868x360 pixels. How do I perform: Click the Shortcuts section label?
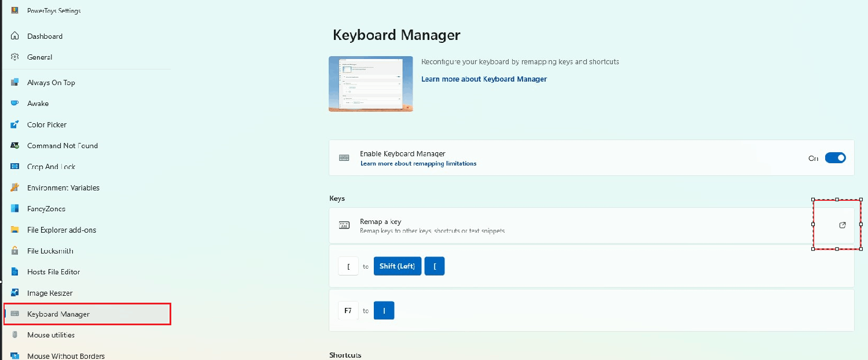[345, 355]
